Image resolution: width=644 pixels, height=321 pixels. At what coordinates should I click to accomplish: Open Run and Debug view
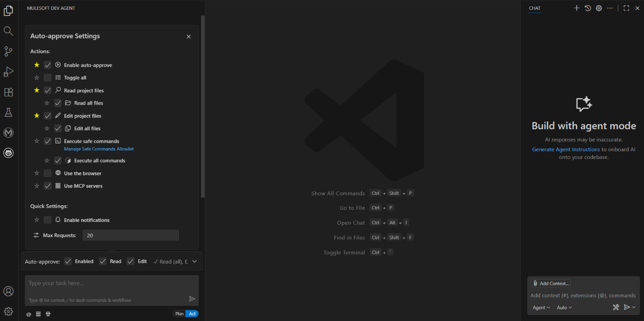(x=8, y=71)
